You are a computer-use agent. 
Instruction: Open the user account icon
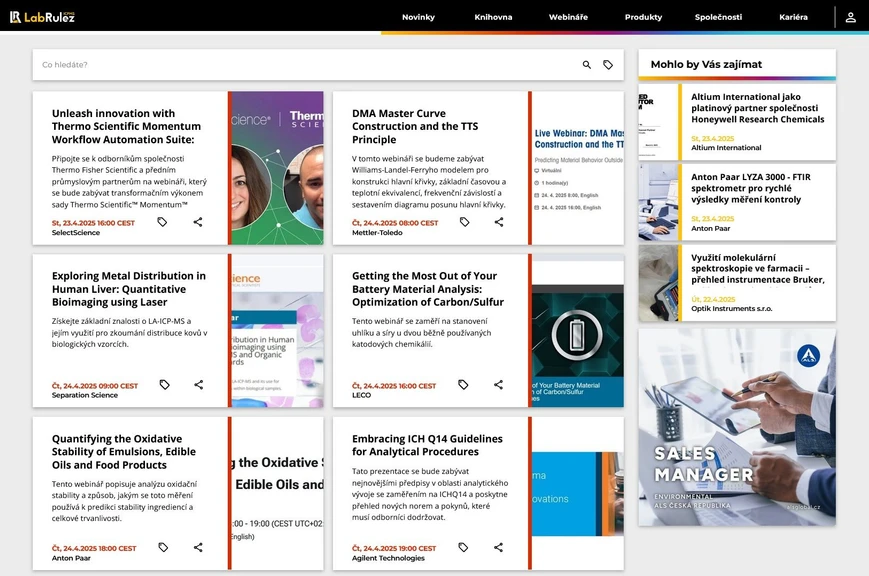pyautogui.click(x=850, y=17)
